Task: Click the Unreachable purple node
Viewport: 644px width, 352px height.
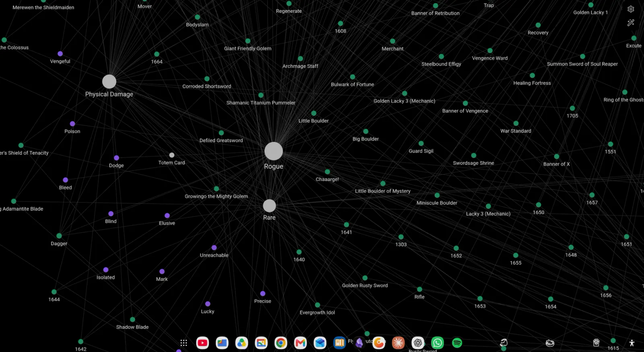Action: tap(214, 248)
